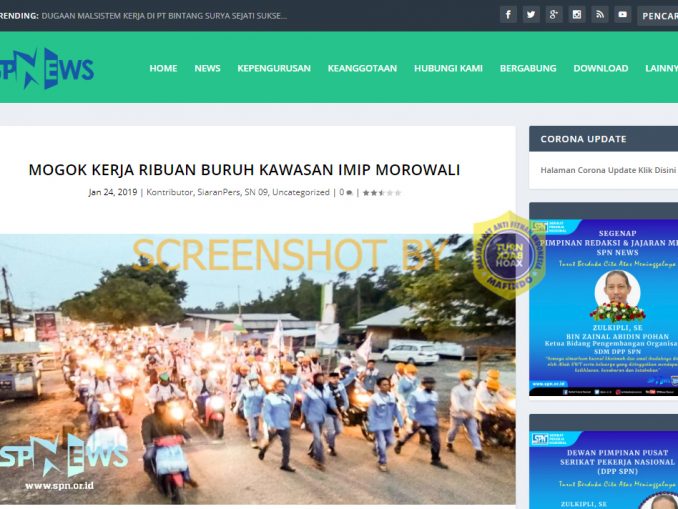Viewport: 678px width, 509px height.
Task: Open the Instagram social icon
Action: [x=576, y=15]
